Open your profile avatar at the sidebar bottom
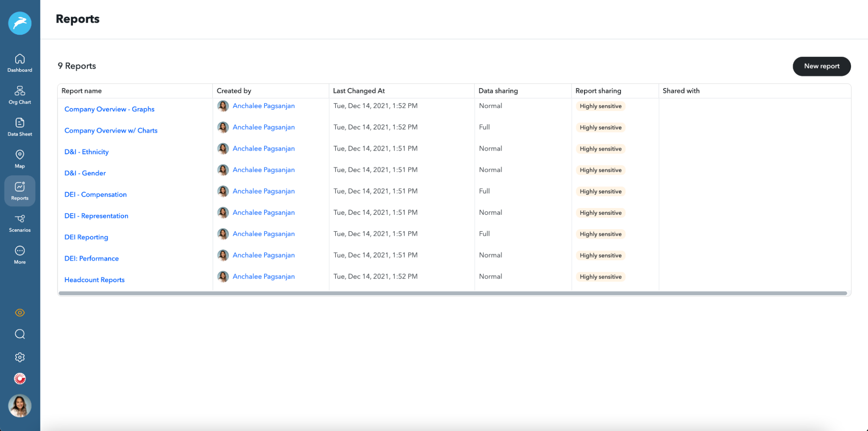The height and width of the screenshot is (431, 868). pos(20,405)
